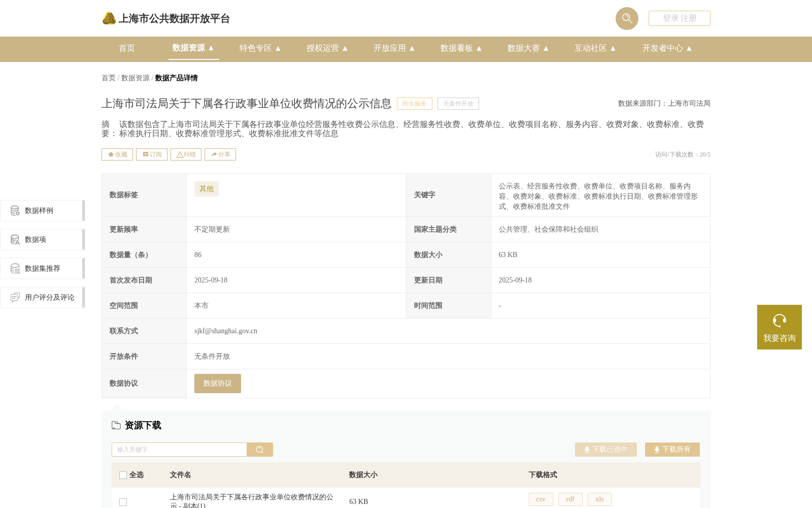Click the 访问/下载次数 20/5 text
The height and width of the screenshot is (508, 812).
click(x=683, y=154)
